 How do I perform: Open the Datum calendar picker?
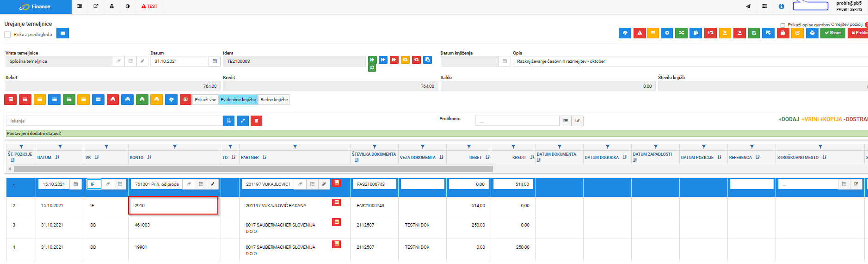point(215,61)
